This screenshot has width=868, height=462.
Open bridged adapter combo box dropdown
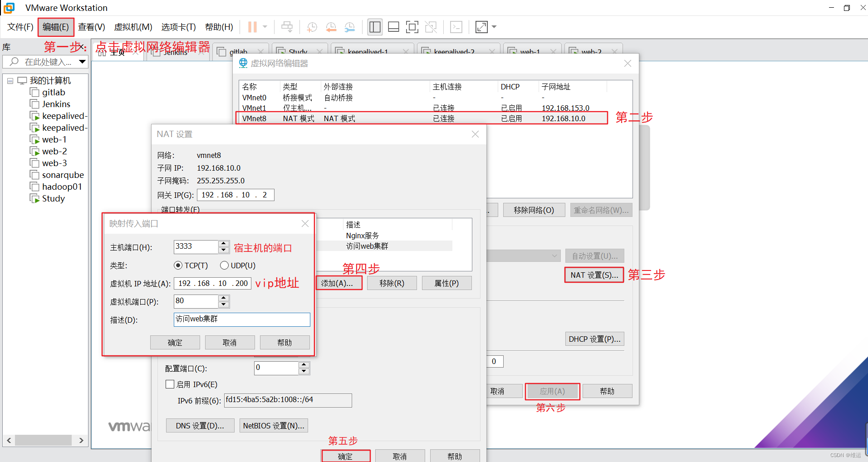point(554,256)
